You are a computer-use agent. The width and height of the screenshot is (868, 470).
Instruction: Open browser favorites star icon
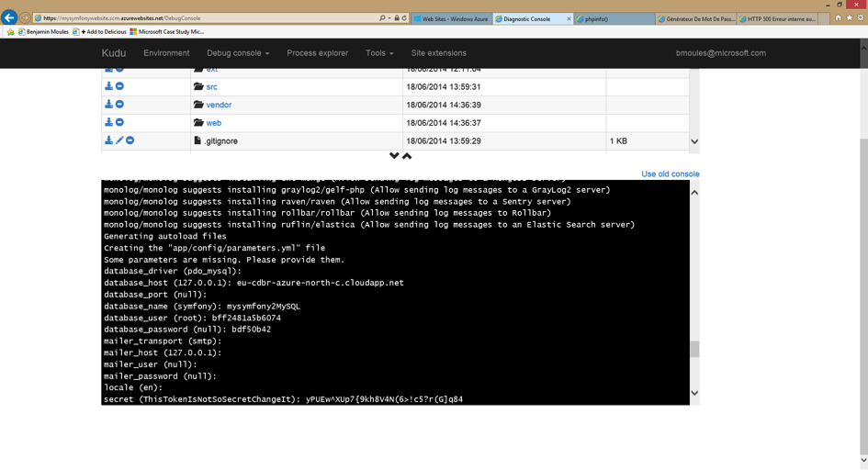[x=850, y=17]
